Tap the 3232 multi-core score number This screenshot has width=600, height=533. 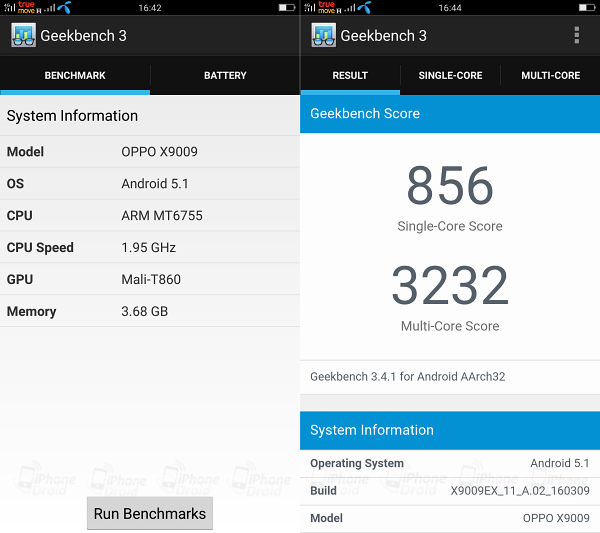click(x=450, y=285)
